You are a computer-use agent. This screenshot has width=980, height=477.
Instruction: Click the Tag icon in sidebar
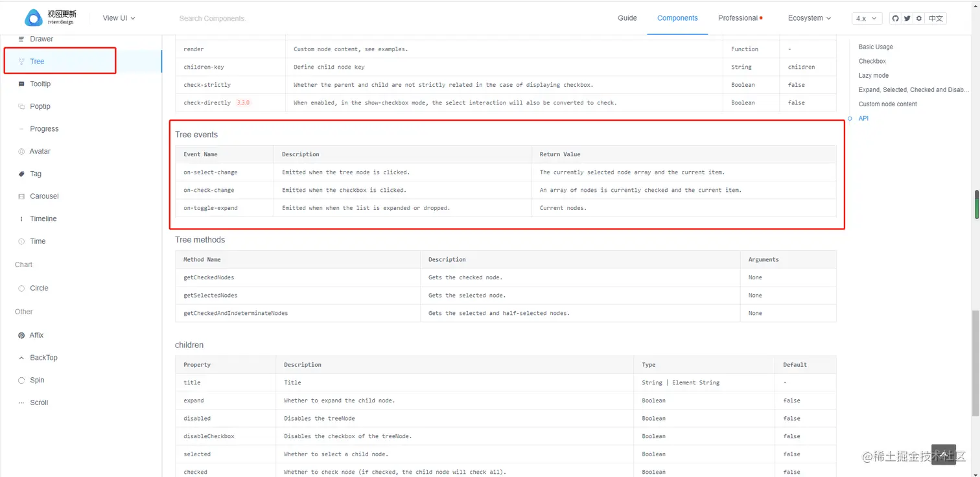tap(21, 174)
